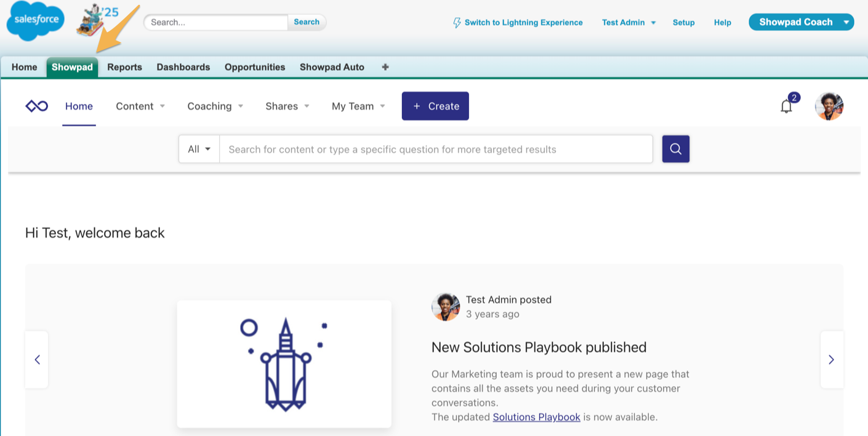868x436 pixels.
Task: Expand the My Team menu
Action: [x=358, y=106]
